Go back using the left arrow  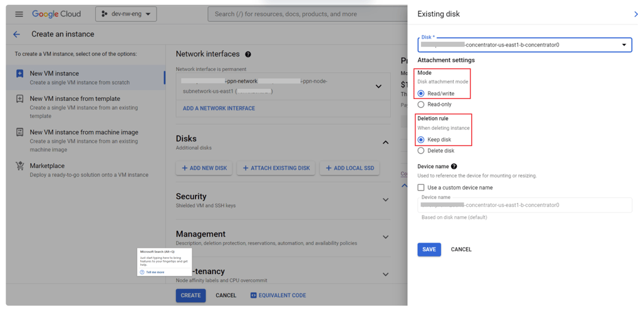point(17,34)
